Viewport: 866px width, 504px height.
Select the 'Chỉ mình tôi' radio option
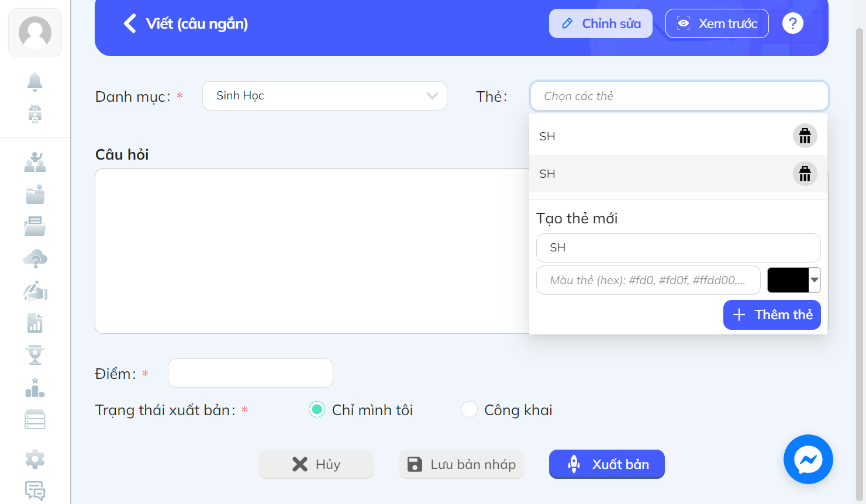coord(317,410)
